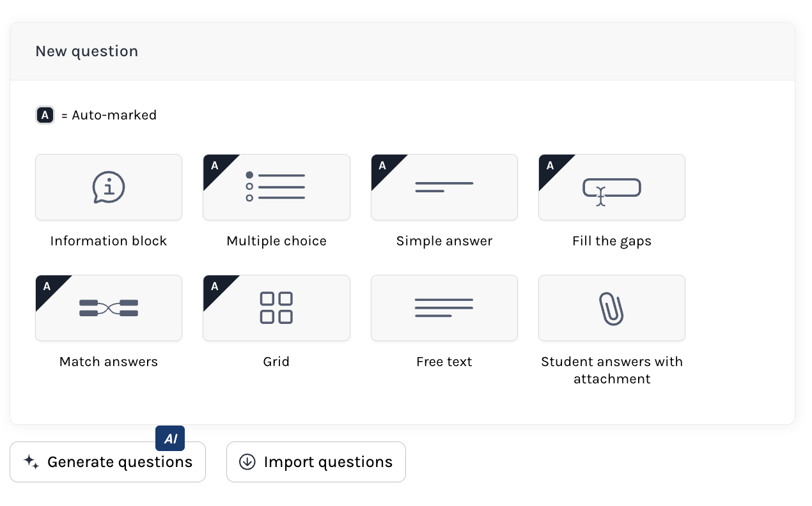
Task: Pick Student answers with attachment type
Action: [612, 308]
